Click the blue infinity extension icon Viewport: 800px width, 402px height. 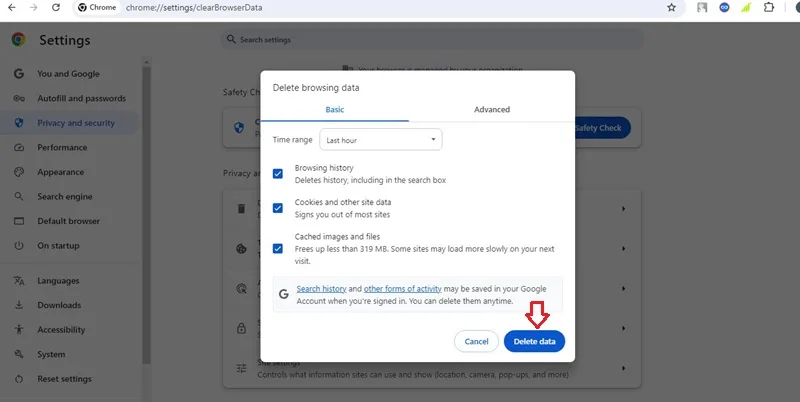(724, 8)
